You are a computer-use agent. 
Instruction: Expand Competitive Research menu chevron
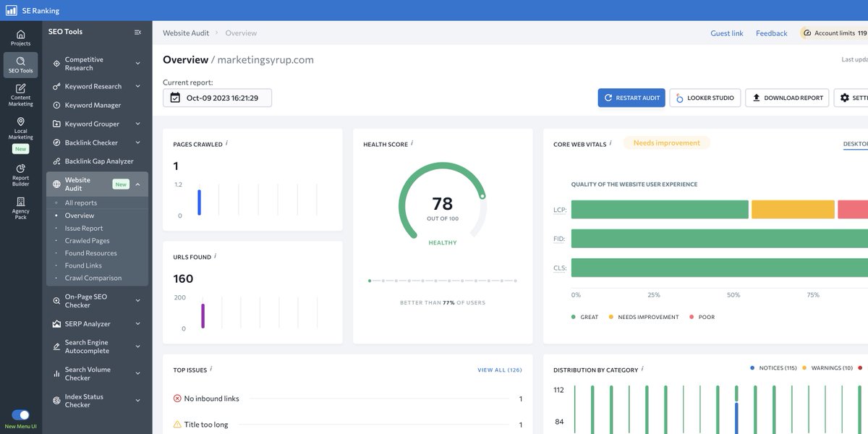coord(137,64)
